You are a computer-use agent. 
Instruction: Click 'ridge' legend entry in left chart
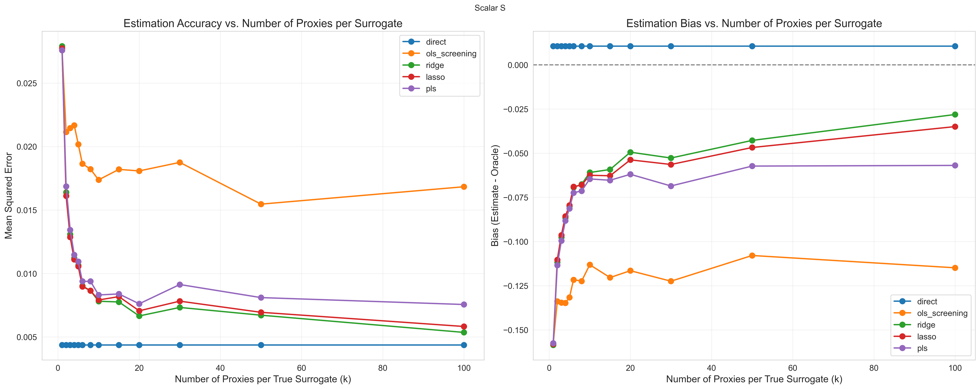click(x=435, y=66)
